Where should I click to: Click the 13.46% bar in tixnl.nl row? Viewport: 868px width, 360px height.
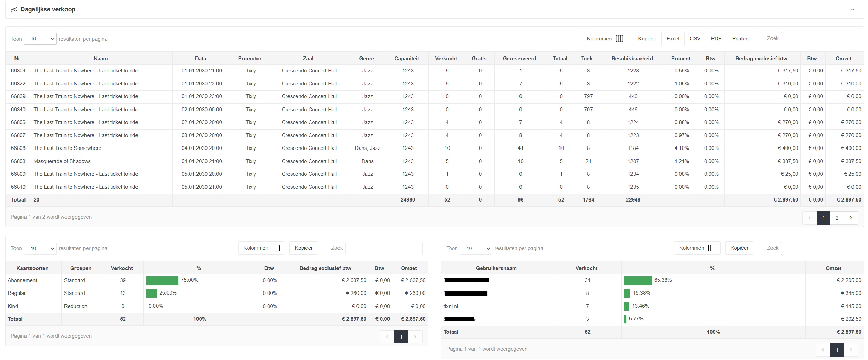[x=626, y=306]
